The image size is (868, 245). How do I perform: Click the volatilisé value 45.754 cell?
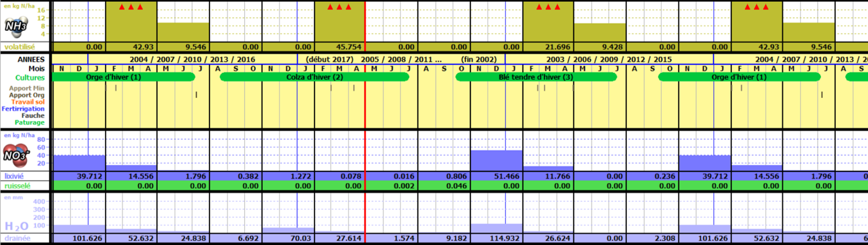coord(340,47)
